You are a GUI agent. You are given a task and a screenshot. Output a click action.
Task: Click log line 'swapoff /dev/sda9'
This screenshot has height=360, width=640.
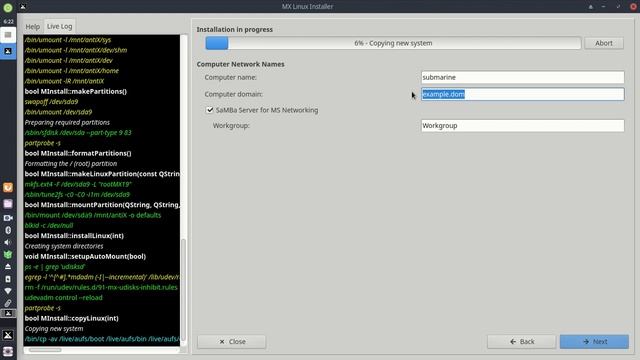pos(51,102)
